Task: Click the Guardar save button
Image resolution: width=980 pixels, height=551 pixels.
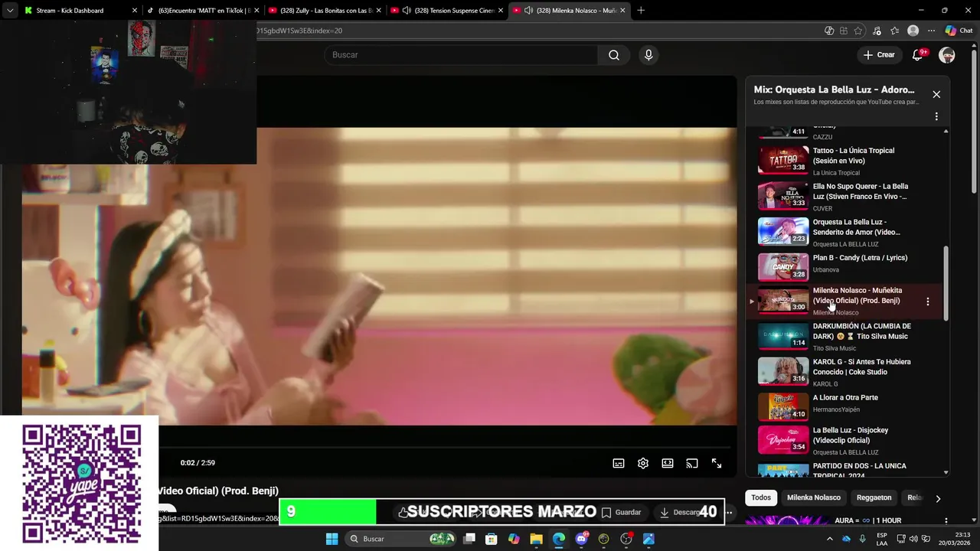Action: (621, 512)
